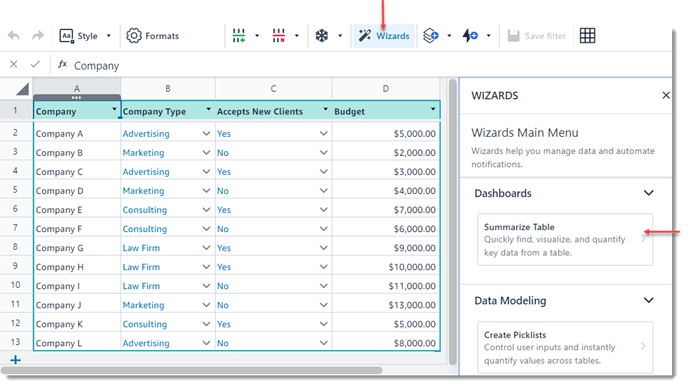Expand the automation dropdown arrow
The height and width of the screenshot is (385, 690).
[488, 36]
